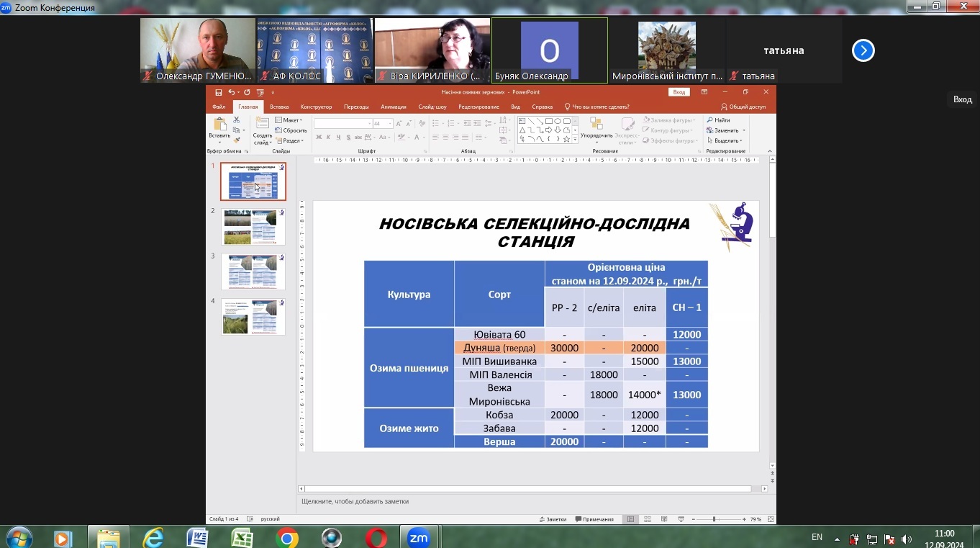This screenshot has width=980, height=548.
Task: Open the font name combo box
Action: point(343,124)
